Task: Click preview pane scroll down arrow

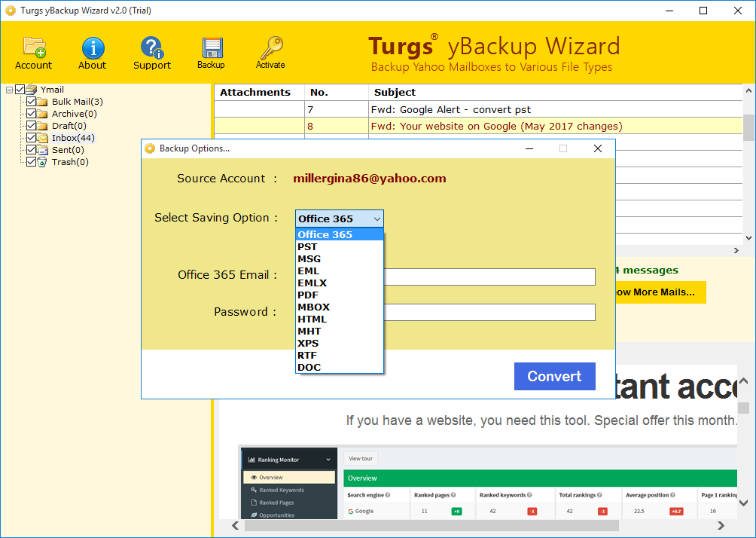Action: (744, 503)
